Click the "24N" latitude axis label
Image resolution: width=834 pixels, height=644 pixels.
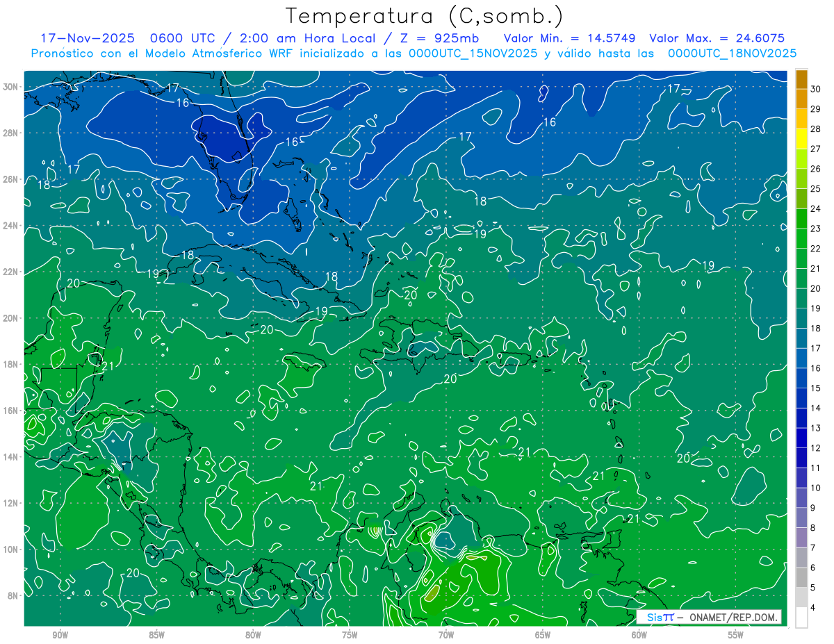[10, 226]
